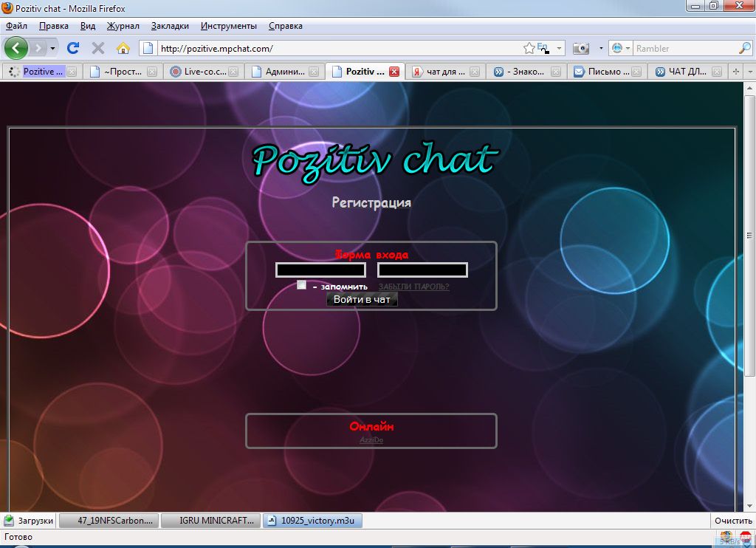756x548 pixels.
Task: Switch to the Письмо tab
Action: coord(602,72)
